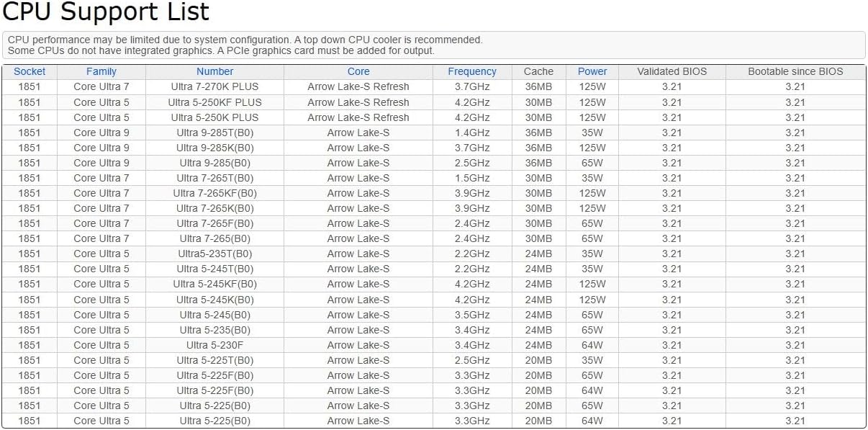
Task: Click the Ultra 9-285T(B0) number cell
Action: click(215, 133)
